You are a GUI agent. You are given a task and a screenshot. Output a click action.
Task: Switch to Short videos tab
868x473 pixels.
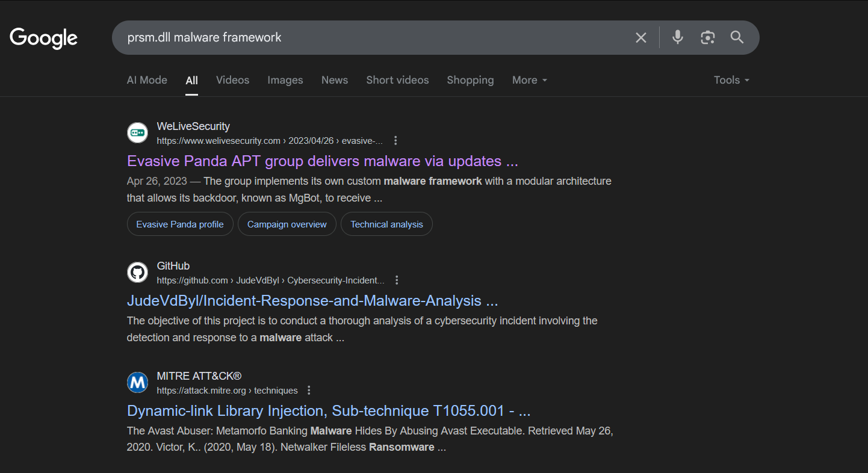397,80
